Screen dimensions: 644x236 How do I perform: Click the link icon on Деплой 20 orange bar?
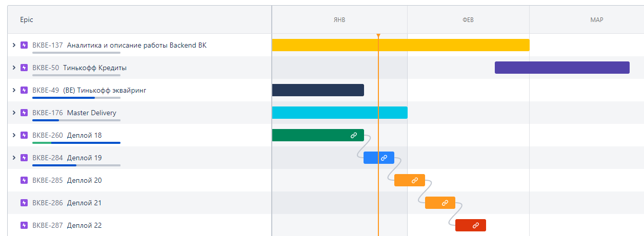415,180
